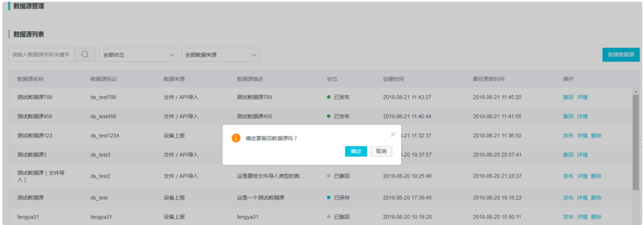Viewport: 644px width, 225px height.
Task: Click 删除 for fengya31 row
Action: (x=596, y=217)
